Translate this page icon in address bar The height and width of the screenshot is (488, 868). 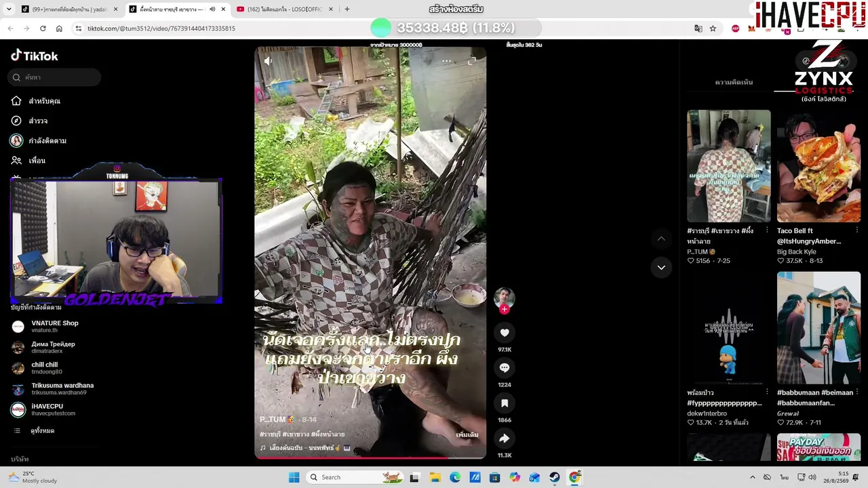coord(698,28)
